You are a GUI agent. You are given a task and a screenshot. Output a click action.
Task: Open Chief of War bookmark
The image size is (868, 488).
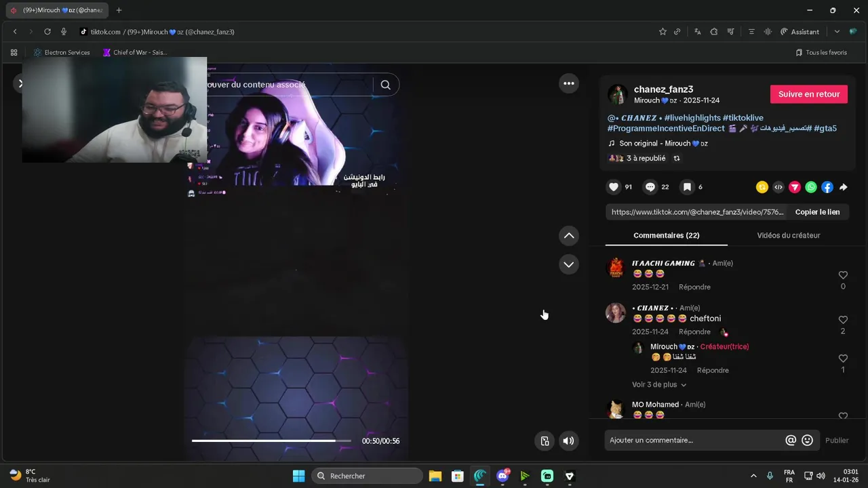(134, 52)
